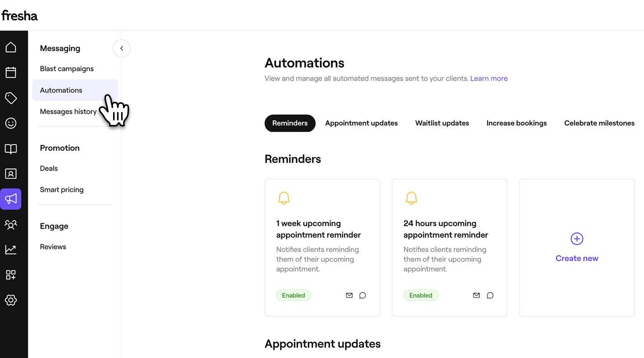This screenshot has width=644, height=358.
Task: Open the Catalog book icon
Action: [11, 149]
